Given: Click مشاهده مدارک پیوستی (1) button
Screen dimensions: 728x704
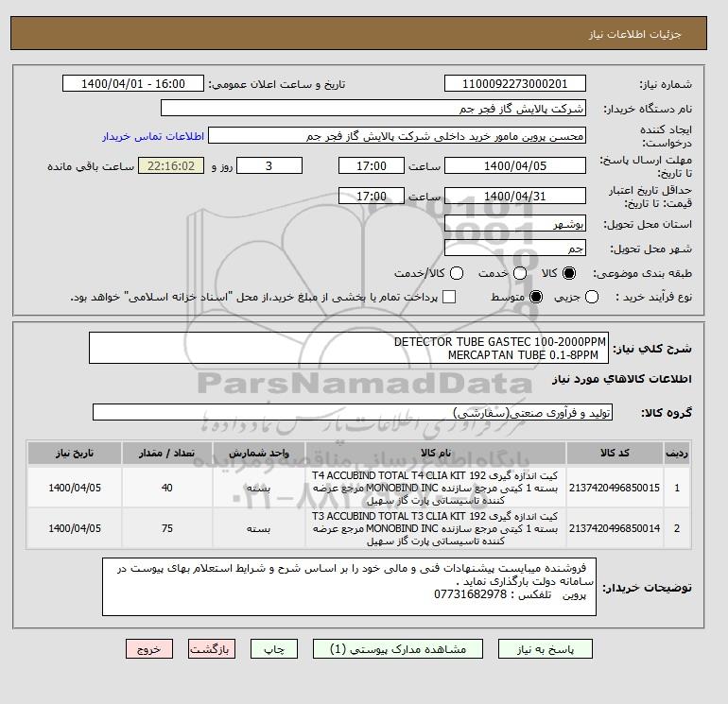Looking at the screenshot, I should pyautogui.click(x=398, y=649).
